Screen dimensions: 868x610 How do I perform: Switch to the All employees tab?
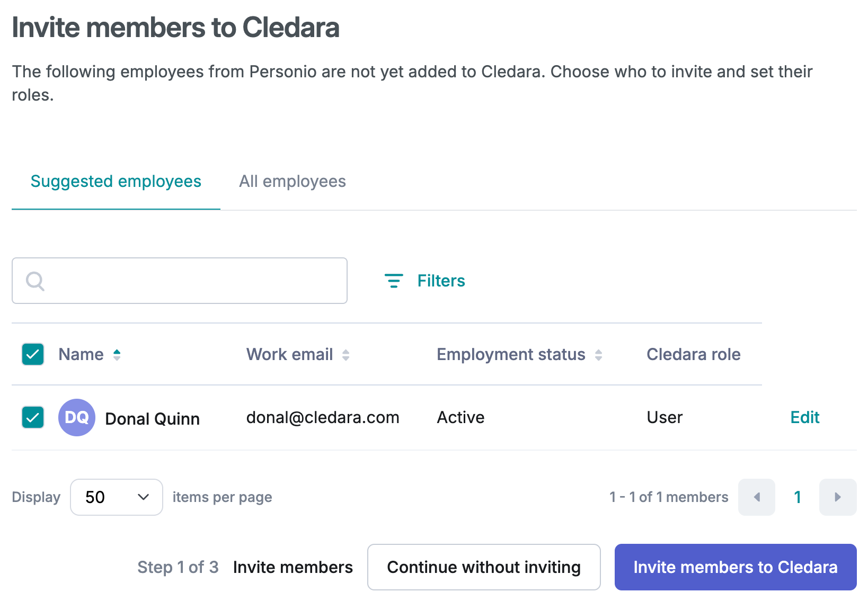(x=293, y=182)
